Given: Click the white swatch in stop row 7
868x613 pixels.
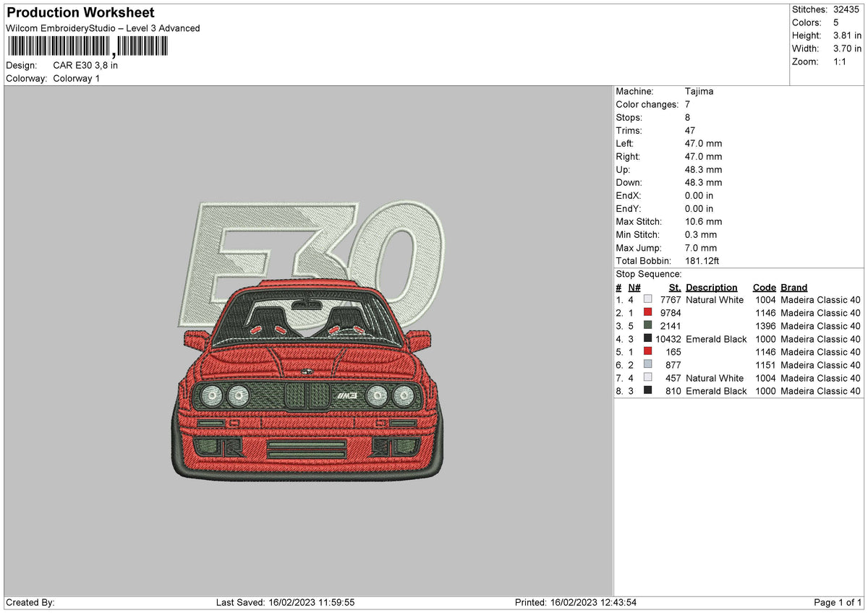Looking at the screenshot, I should click(x=648, y=377).
